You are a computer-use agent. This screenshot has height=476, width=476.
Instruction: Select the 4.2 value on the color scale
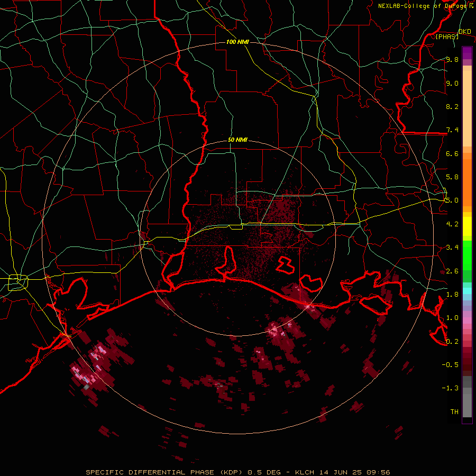[x=452, y=224]
